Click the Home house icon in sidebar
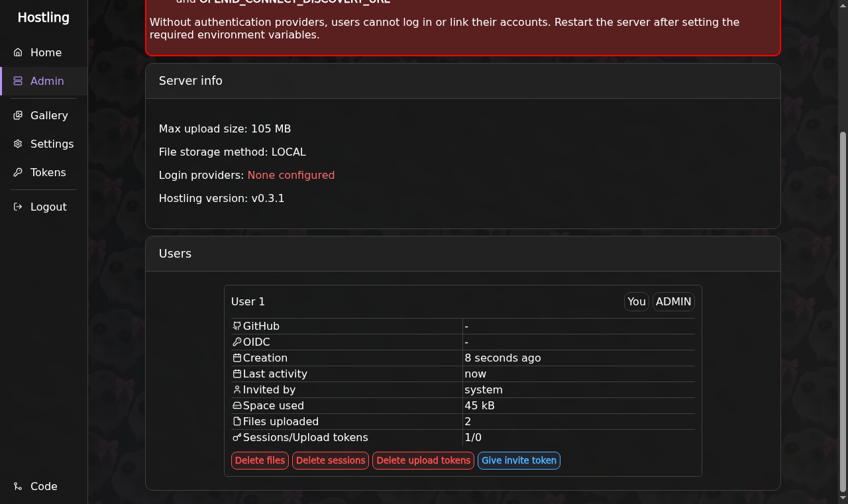The image size is (848, 504). (18, 52)
